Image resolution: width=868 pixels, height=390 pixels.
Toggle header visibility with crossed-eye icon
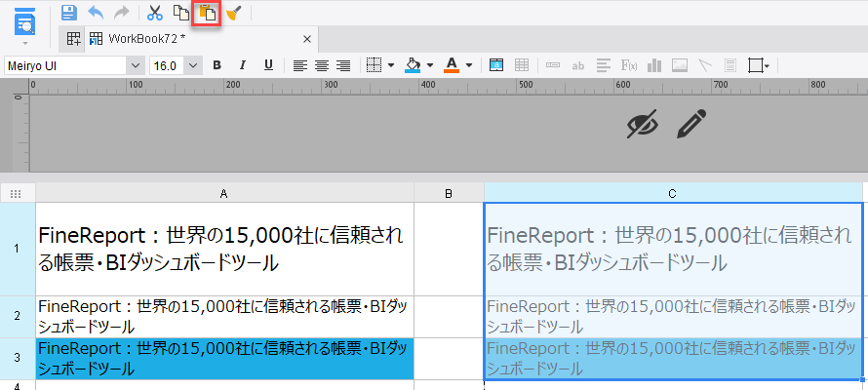643,123
